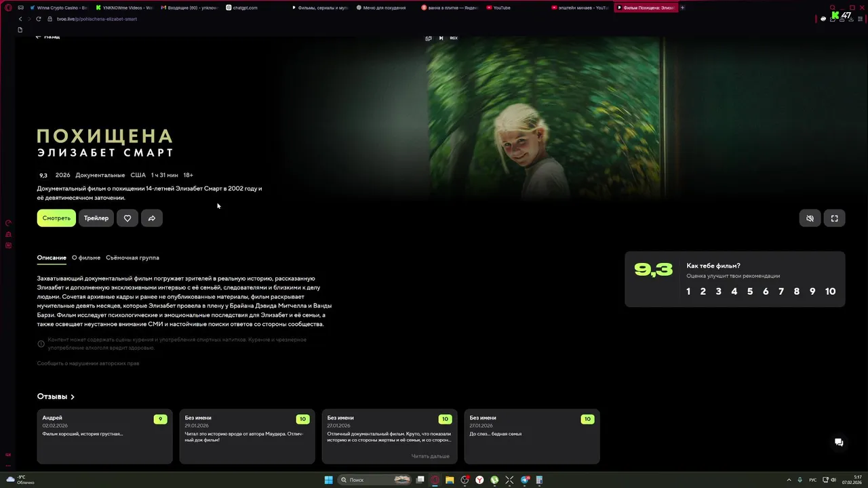Screen dimensions: 868x488
Task: Open File Explorer from taskbar
Action: 450,480
